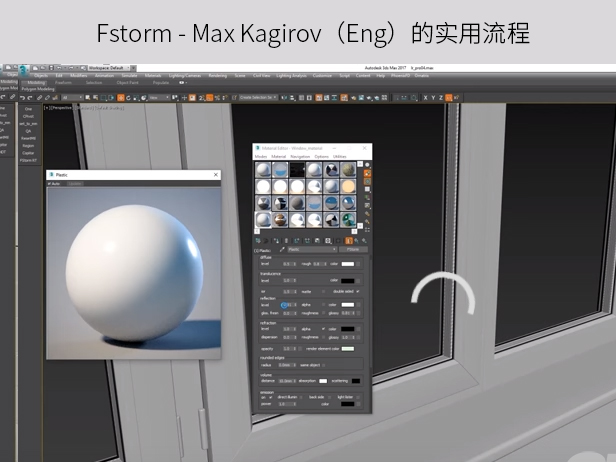Click the Update button in Plastic preview
The image size is (616, 462).
point(75,184)
